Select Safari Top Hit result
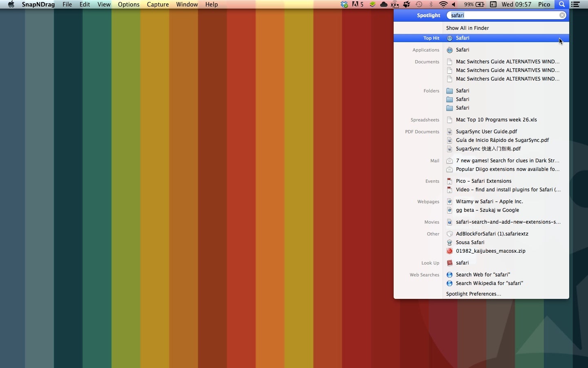Screen dimensions: 588x368 (462, 38)
